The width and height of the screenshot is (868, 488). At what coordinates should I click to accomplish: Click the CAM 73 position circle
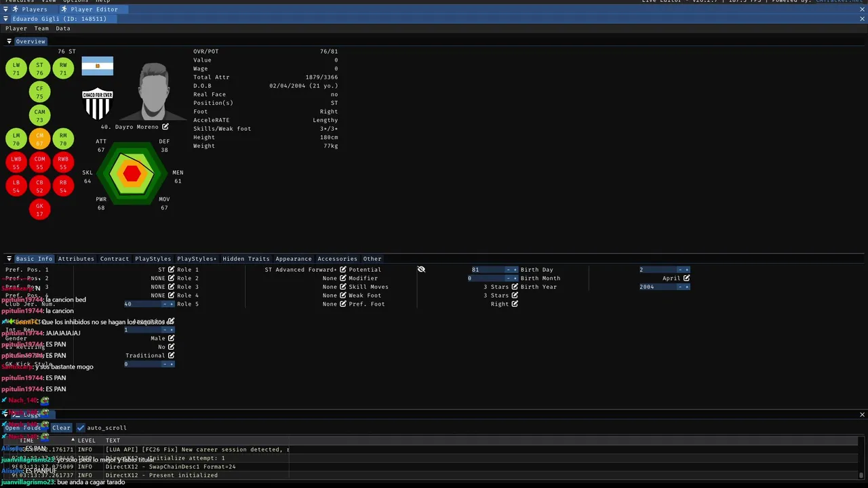point(39,115)
